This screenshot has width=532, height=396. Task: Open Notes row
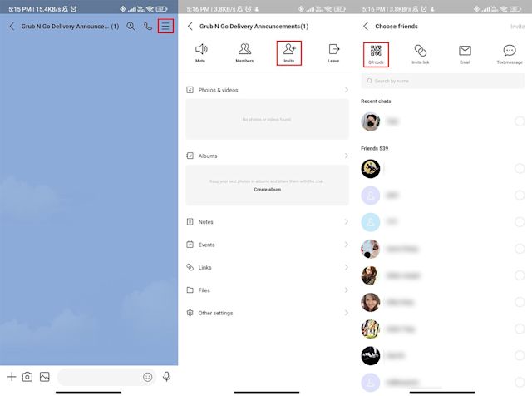(267, 222)
